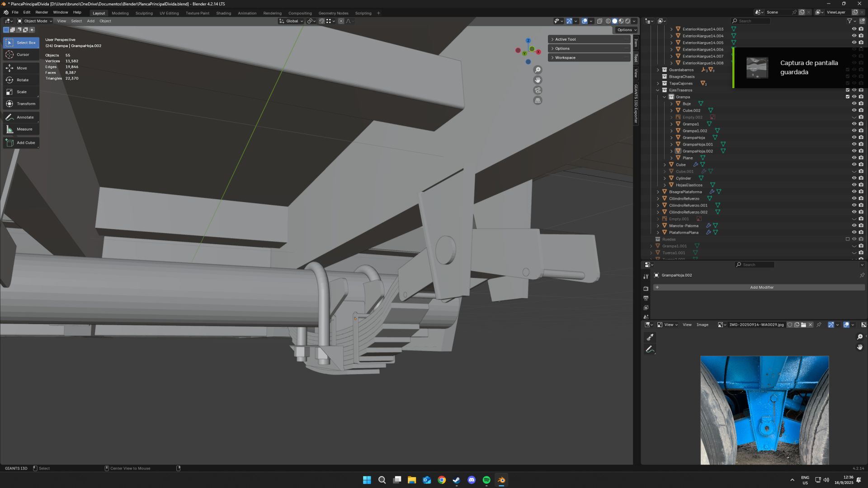
Task: Expand the Guardabarros collection
Action: [x=658, y=70]
